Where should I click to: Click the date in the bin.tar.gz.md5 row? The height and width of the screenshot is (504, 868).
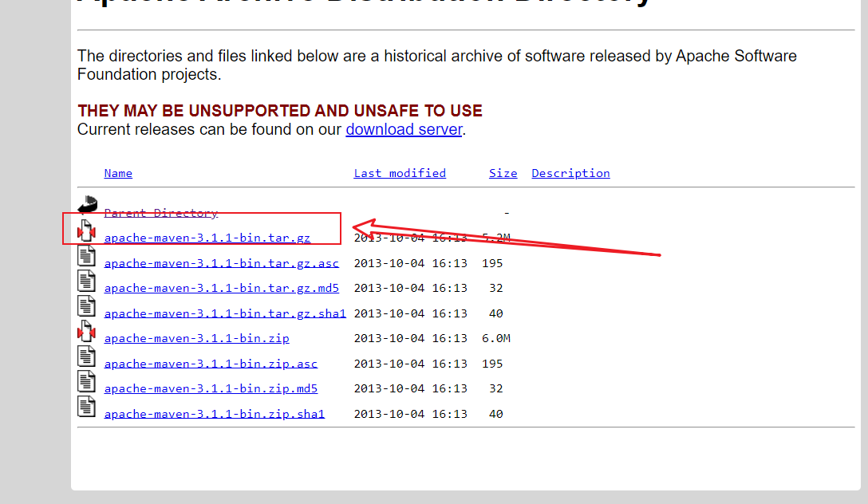click(x=410, y=288)
